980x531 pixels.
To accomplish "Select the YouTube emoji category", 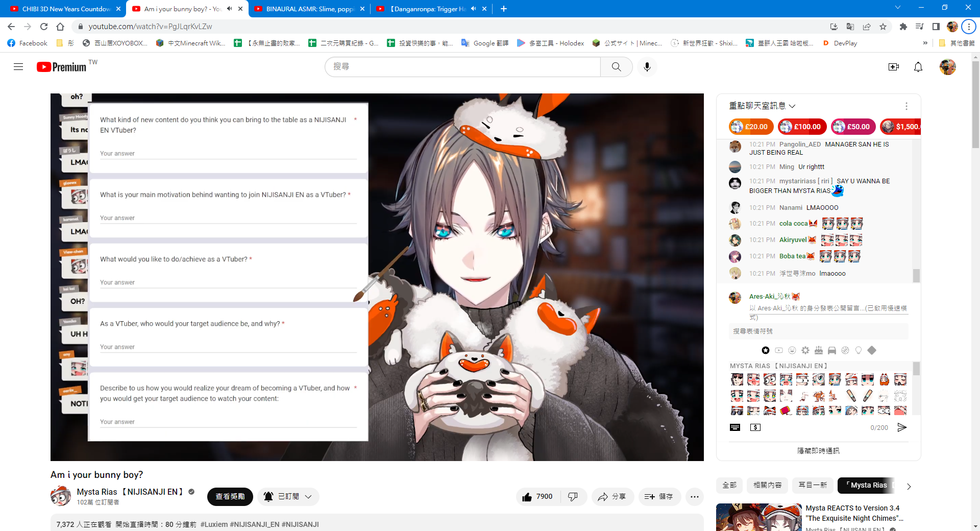I will tap(779, 350).
